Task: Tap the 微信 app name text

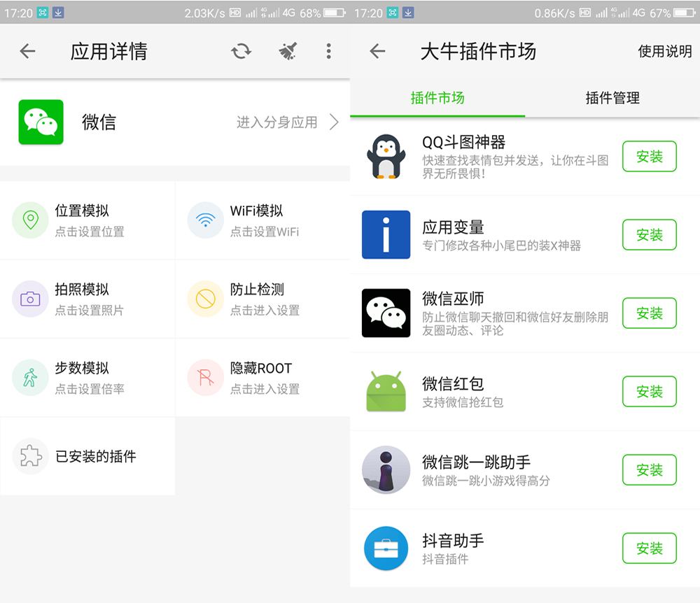Action: point(99,122)
